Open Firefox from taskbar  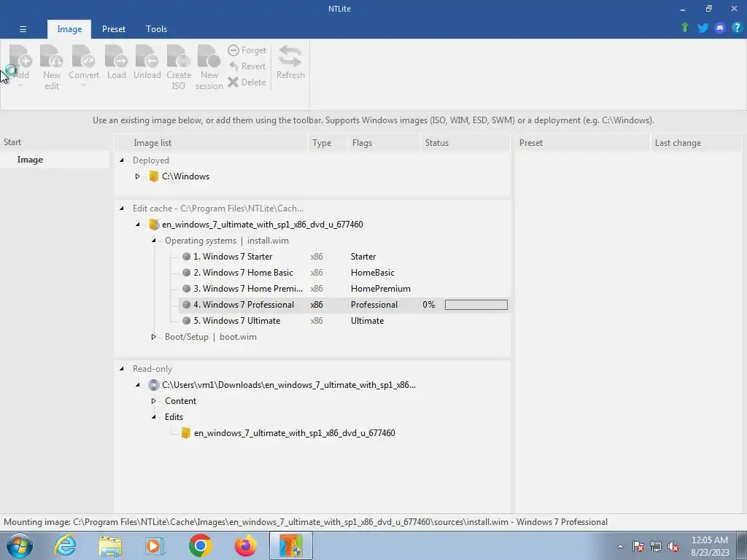coord(246,545)
